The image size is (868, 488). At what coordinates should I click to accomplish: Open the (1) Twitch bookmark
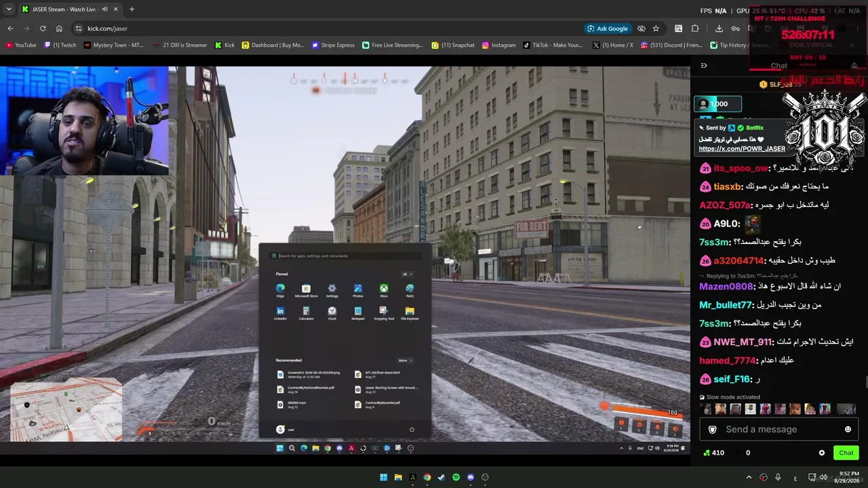click(x=60, y=45)
